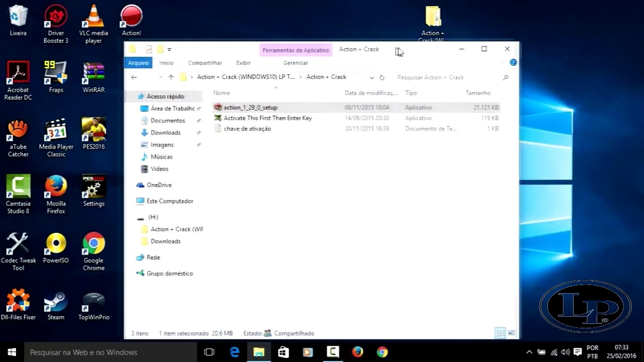Select action_1_29_0_setup file
This screenshot has height=362, width=644.
[x=356, y=108]
